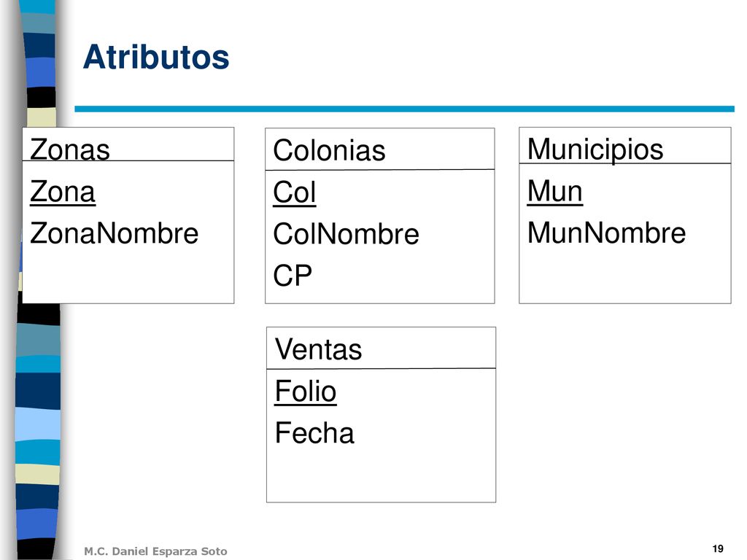Click the slide number 19
Screen dimensions: 747x560
coord(718,548)
